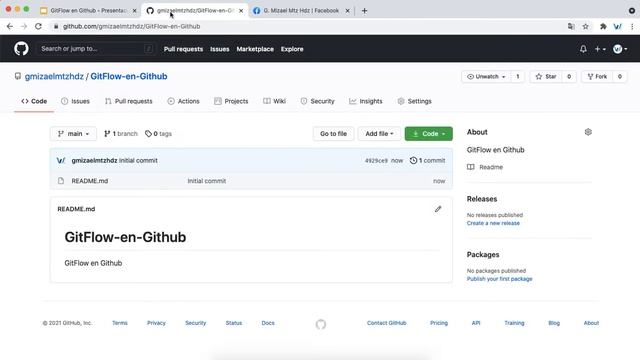Image resolution: width=640 pixels, height=360 pixels.
Task: Click the gmizaelmtzhdz owner link in repo title
Action: pos(54,76)
